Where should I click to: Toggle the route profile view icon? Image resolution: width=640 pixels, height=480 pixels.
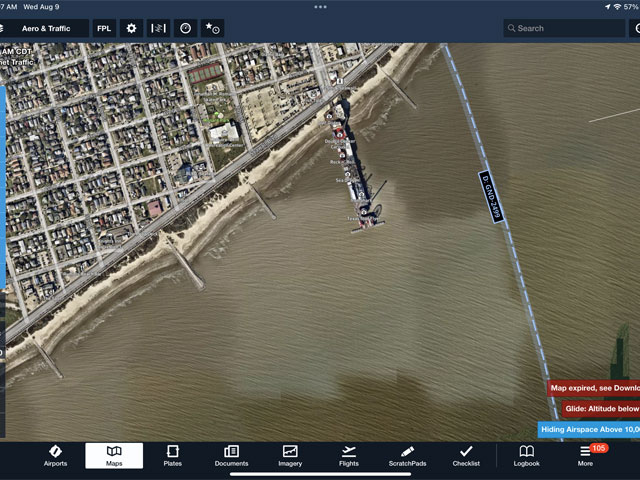pyautogui.click(x=158, y=29)
